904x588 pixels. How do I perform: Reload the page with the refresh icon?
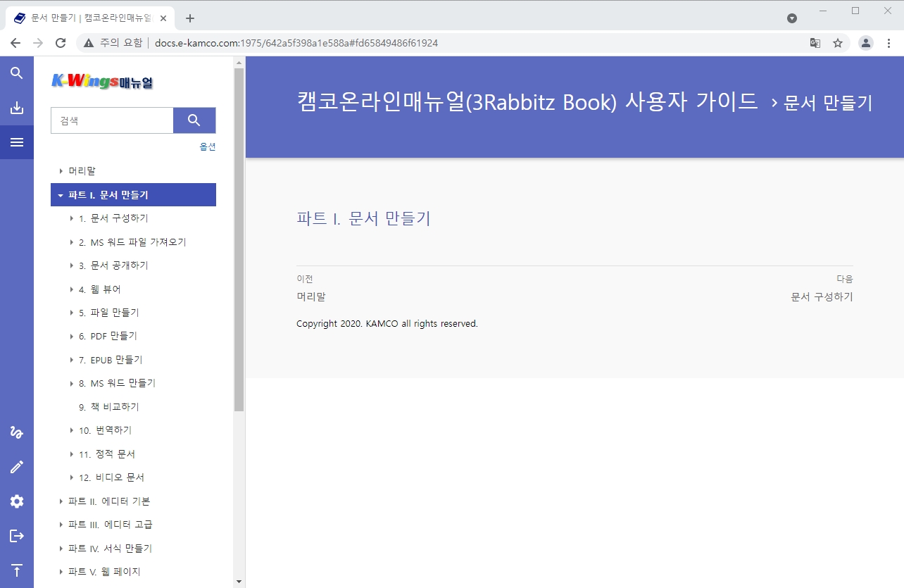[61, 43]
